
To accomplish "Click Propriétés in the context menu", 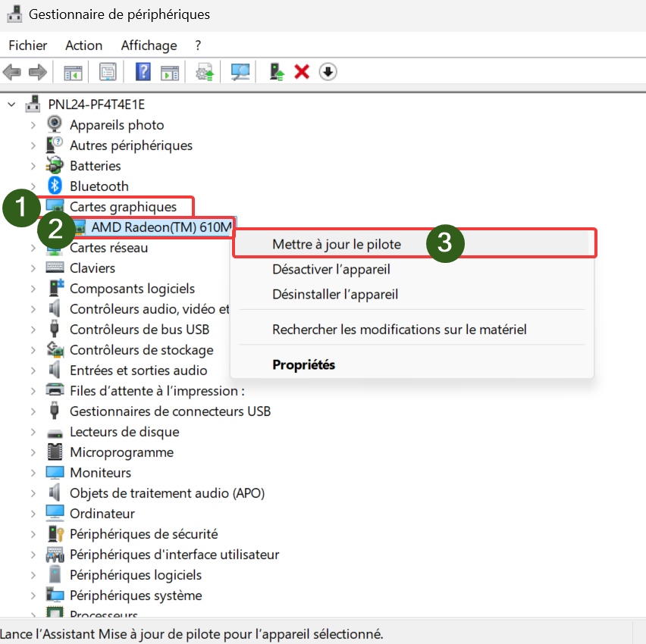I will 303,364.
